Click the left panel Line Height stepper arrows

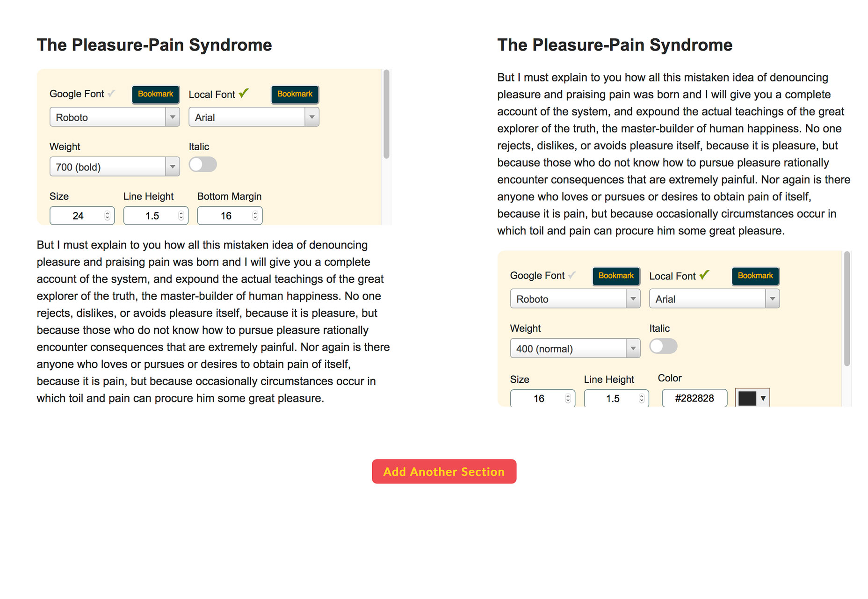click(181, 216)
